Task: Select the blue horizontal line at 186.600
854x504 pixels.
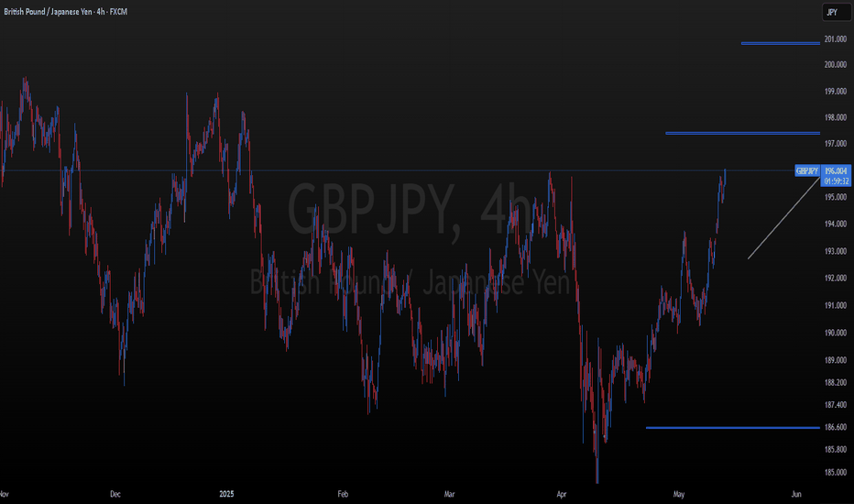Action: (732, 428)
